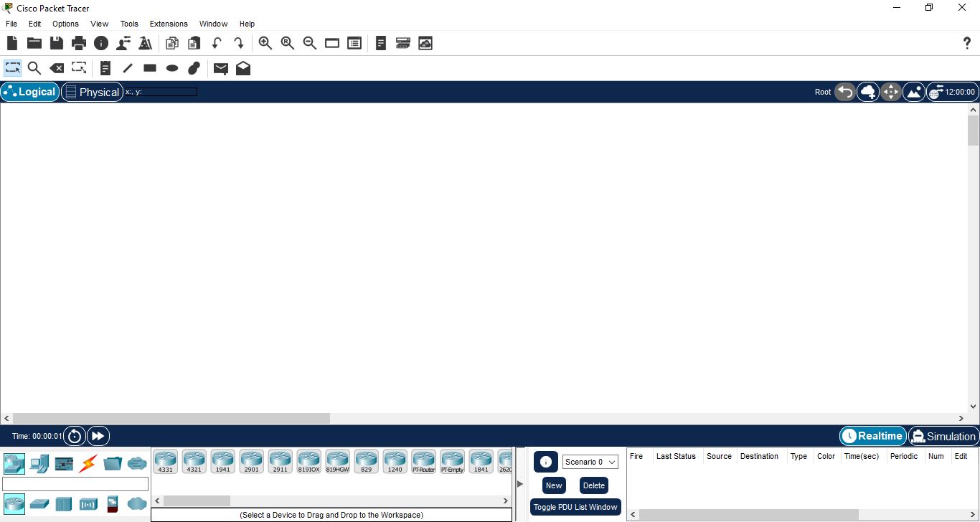Select the Draw Line tool
The width and height of the screenshot is (980, 522).
[x=128, y=68]
